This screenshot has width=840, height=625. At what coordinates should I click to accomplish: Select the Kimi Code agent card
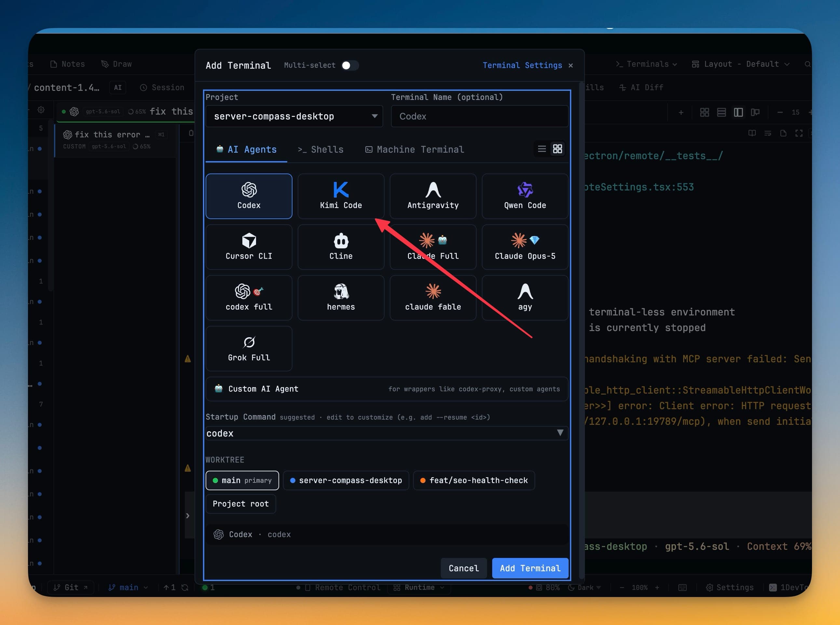click(x=341, y=196)
